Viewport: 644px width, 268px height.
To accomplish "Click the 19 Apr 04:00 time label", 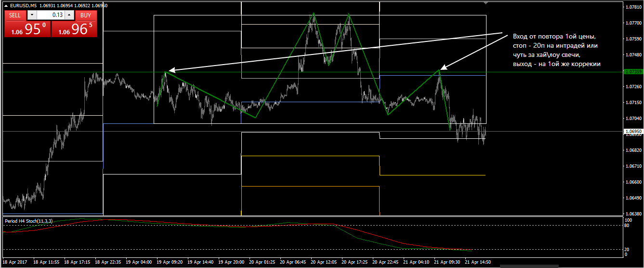I will 140,262.
